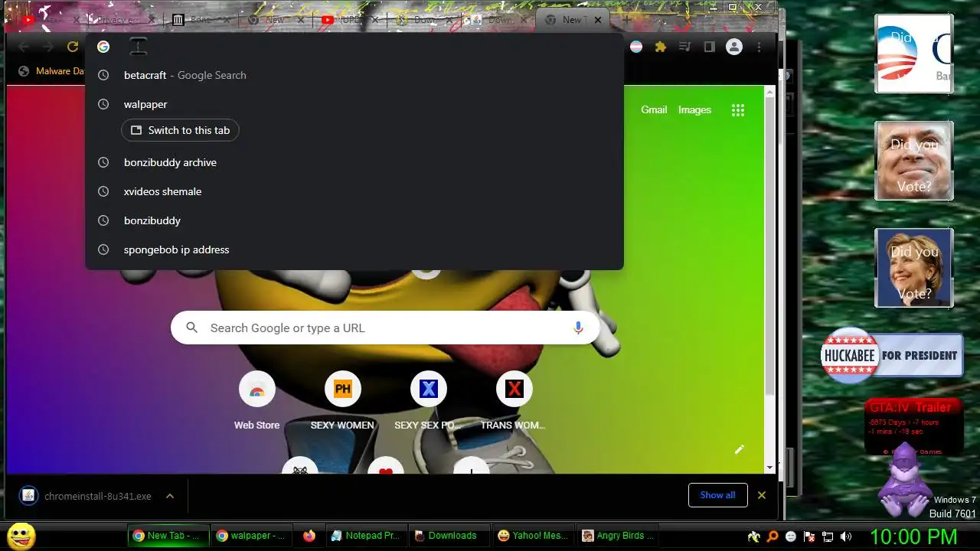Open the Malware Da... bookmark
This screenshot has height=551, width=980.
point(52,71)
